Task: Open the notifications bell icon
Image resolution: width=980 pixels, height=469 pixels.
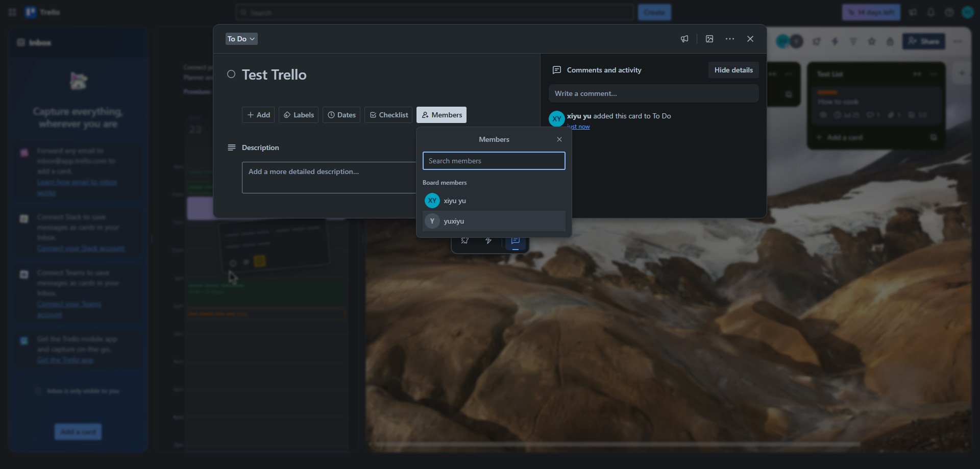Action: click(931, 12)
